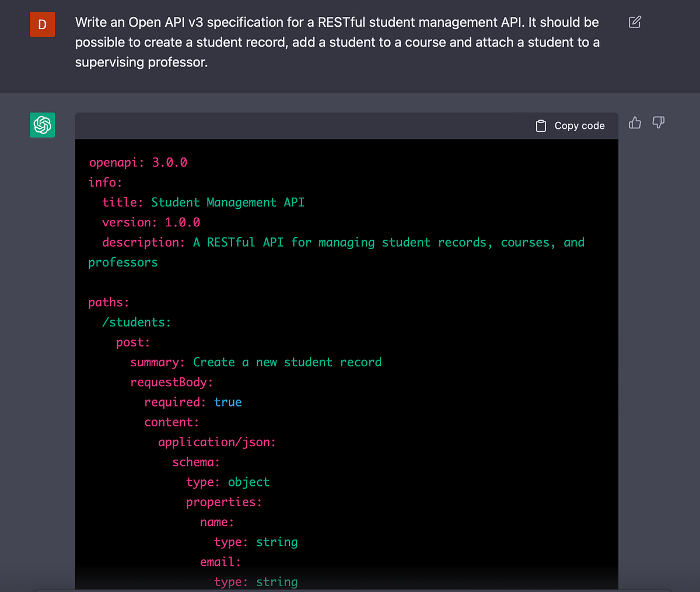
Task: Click the pencil icon to modify the question
Action: (634, 22)
